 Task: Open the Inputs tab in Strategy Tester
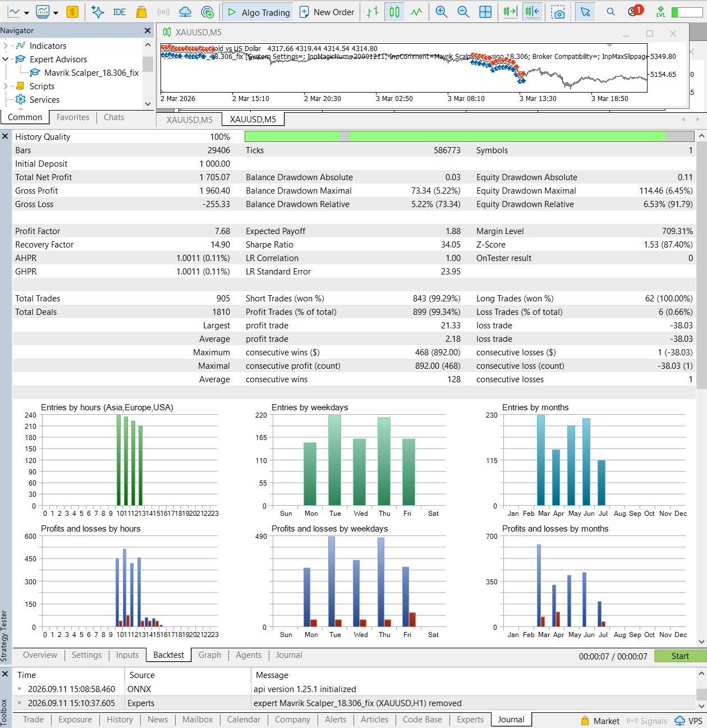click(x=127, y=654)
